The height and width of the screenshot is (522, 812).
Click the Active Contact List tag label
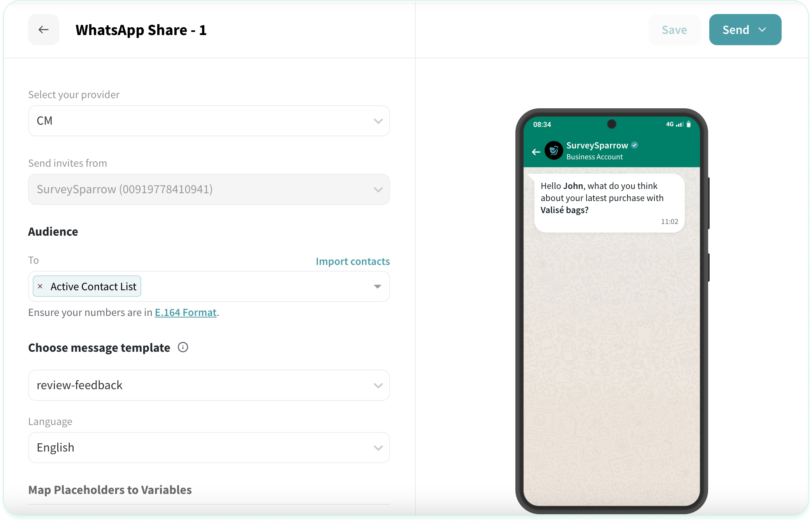click(93, 286)
